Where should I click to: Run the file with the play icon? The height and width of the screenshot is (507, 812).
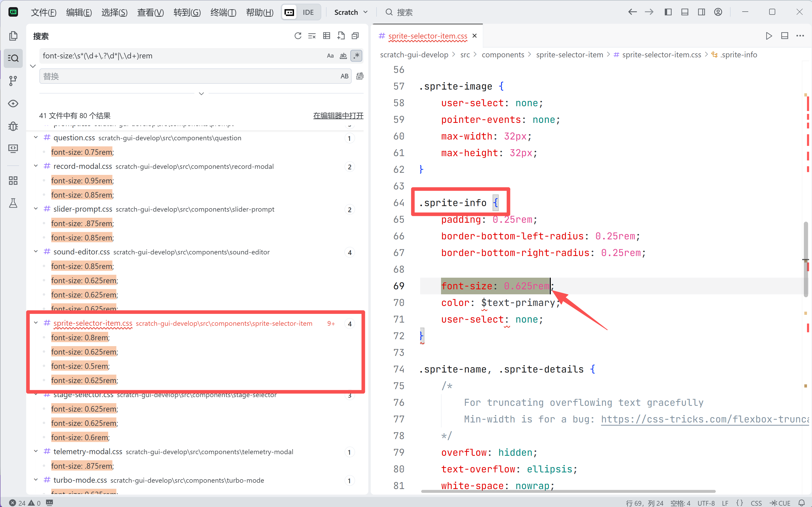point(769,36)
